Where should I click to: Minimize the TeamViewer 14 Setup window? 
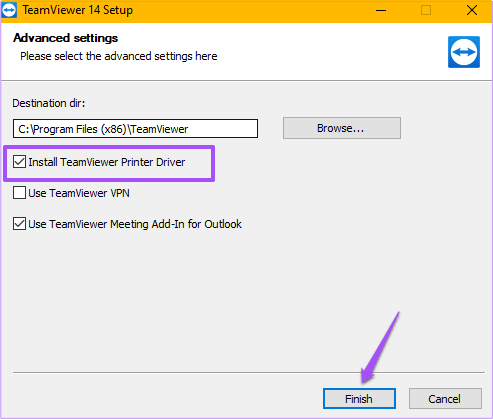click(381, 10)
